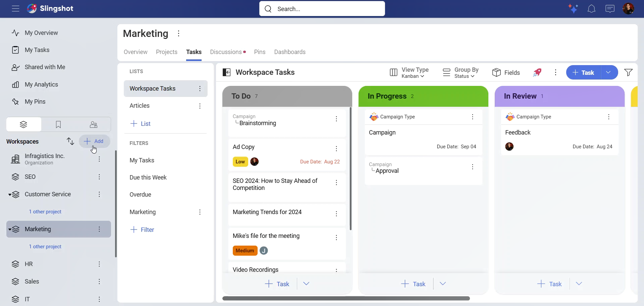The image size is (644, 306).
Task: Open the hamburger navigation menu
Action: pyautogui.click(x=15, y=9)
